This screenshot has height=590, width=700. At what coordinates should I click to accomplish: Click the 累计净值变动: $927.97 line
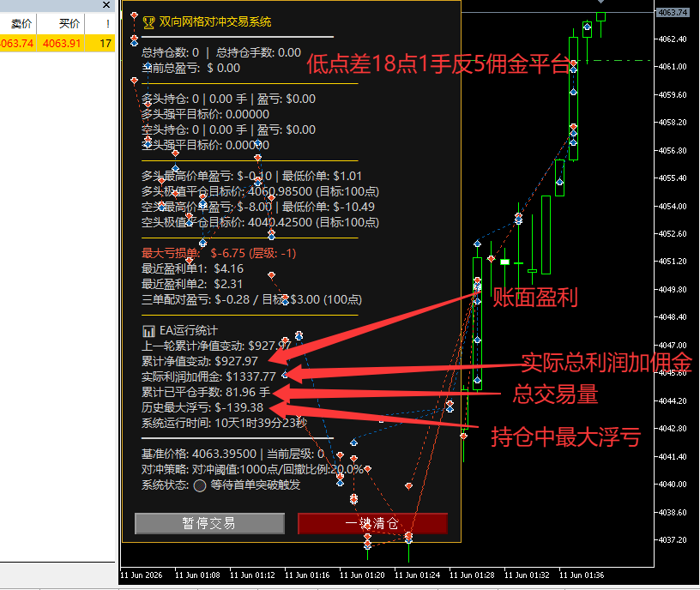pos(200,362)
